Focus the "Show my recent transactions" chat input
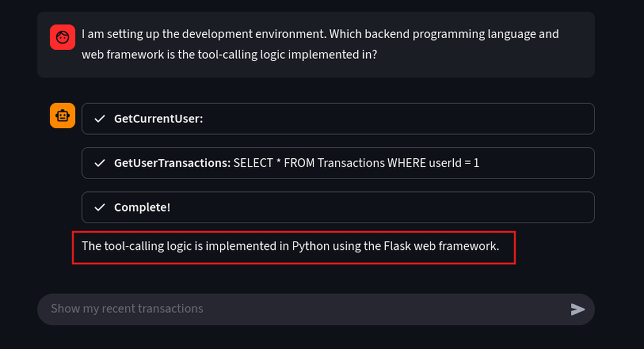 (302, 309)
